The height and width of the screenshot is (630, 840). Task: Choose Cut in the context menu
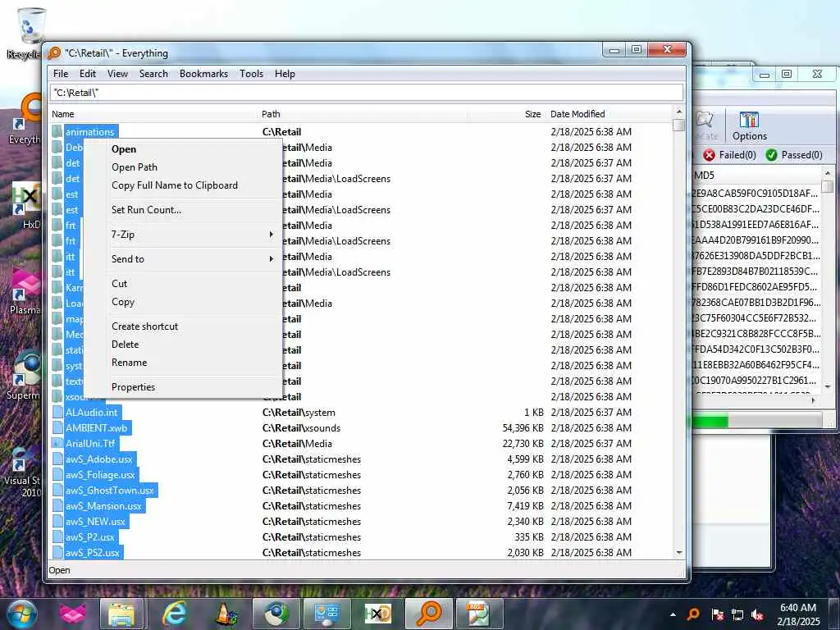[182, 284]
